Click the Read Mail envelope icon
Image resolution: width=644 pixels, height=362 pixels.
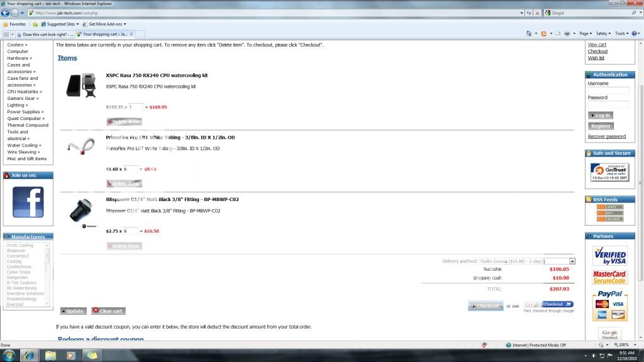(x=558, y=34)
